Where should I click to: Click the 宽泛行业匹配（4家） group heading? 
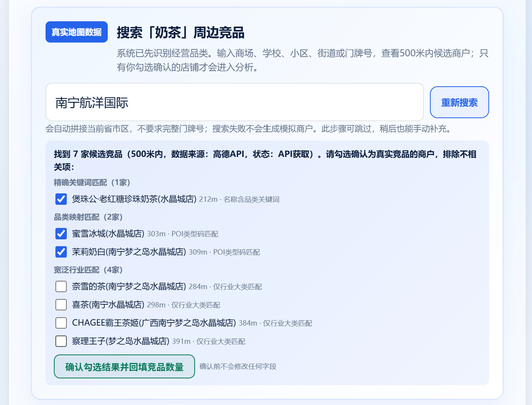pos(88,270)
